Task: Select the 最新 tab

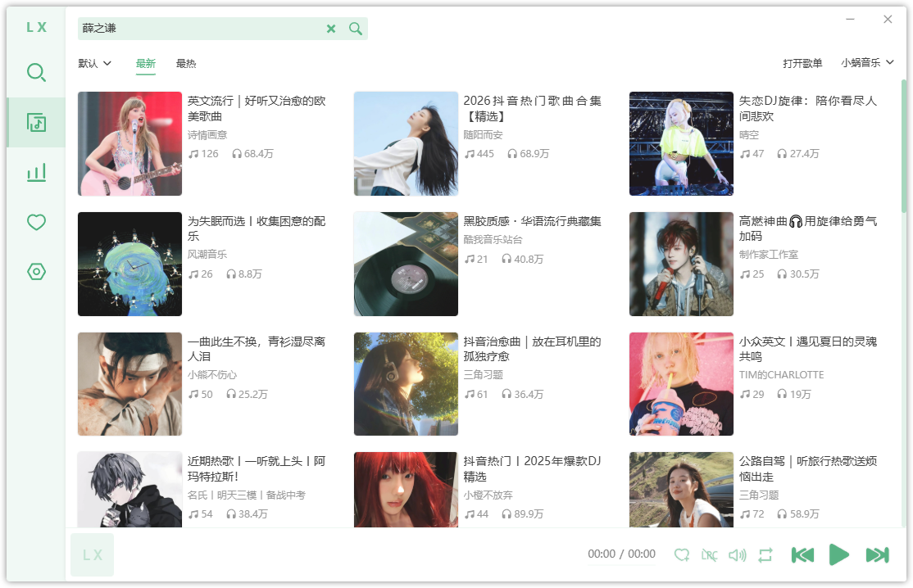Action: pos(145,62)
